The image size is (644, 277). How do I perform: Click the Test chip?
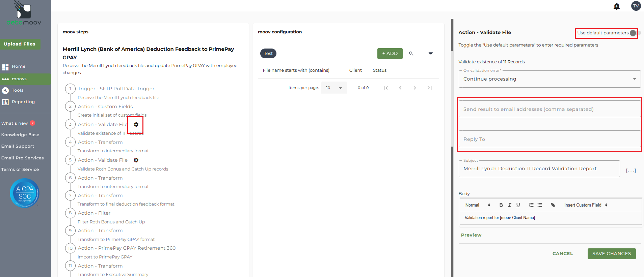pos(268,54)
